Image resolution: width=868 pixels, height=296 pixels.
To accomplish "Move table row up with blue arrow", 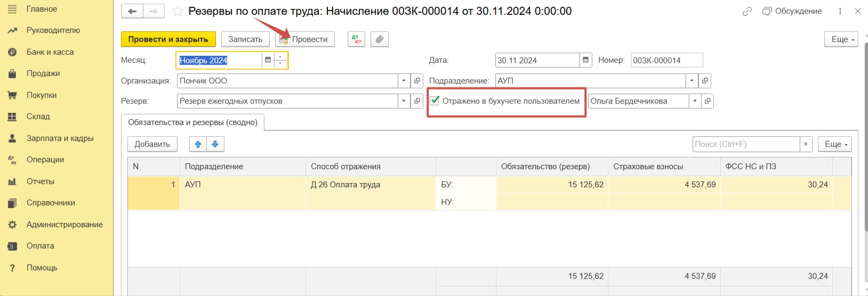I will click(x=198, y=144).
